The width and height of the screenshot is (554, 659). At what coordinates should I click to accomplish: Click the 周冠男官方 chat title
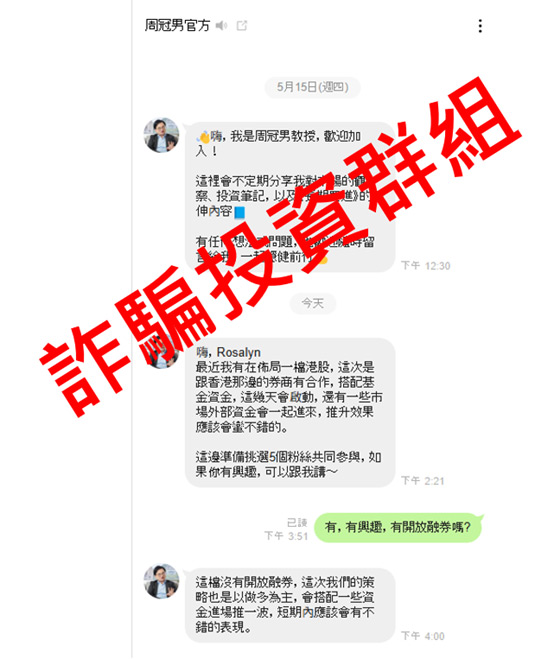coord(177,26)
